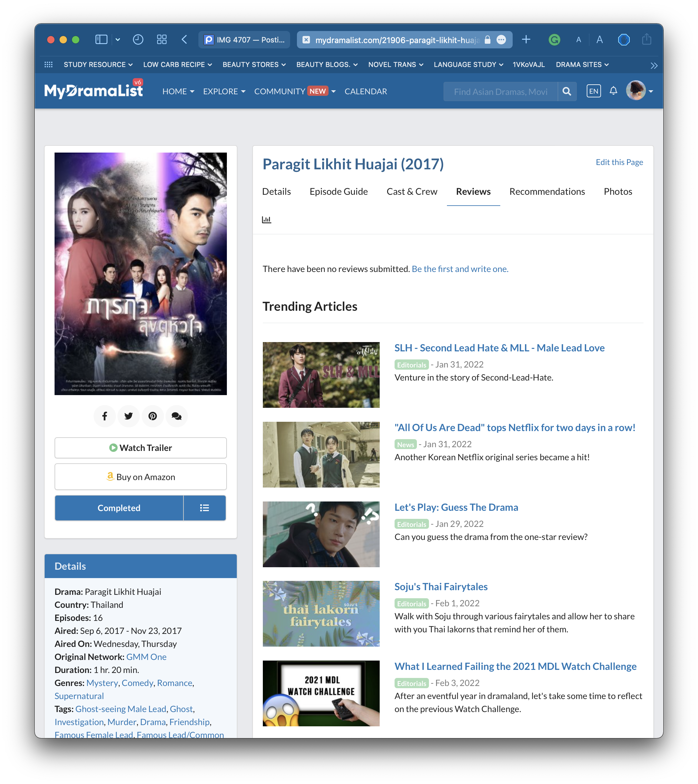Open the favorites grid dots icon
Screen dimensions: 698x784
pos(48,65)
